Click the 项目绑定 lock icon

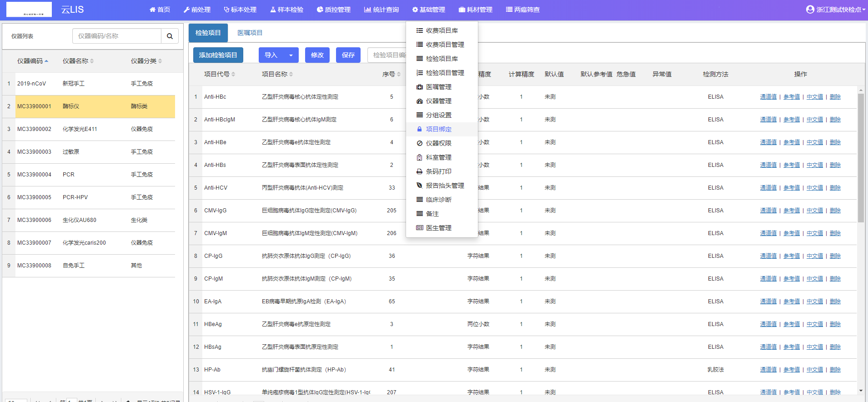(x=420, y=129)
